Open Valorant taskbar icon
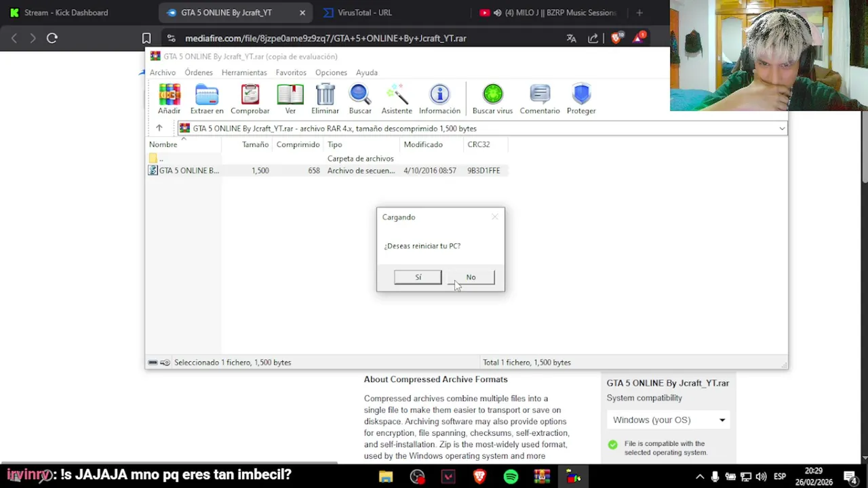Screen dimensions: 868x488 pos(448,476)
